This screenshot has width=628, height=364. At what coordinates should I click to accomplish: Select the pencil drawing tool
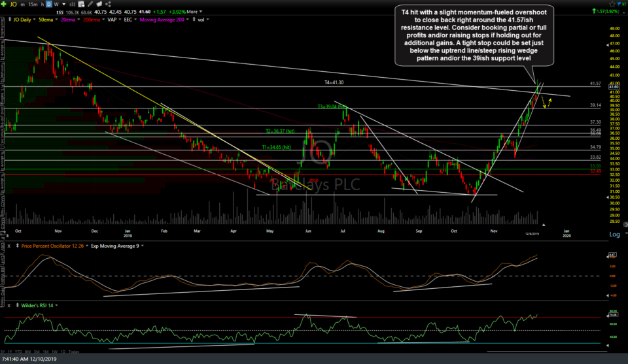coord(90,4)
